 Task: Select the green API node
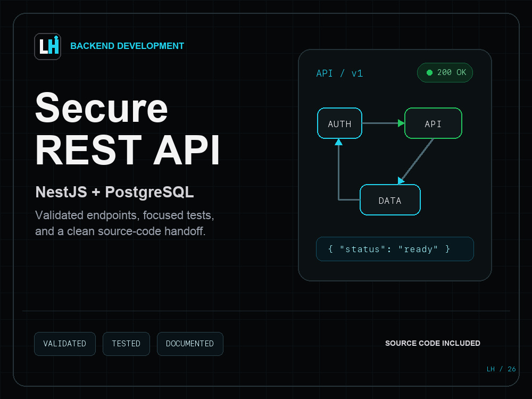coord(433,123)
